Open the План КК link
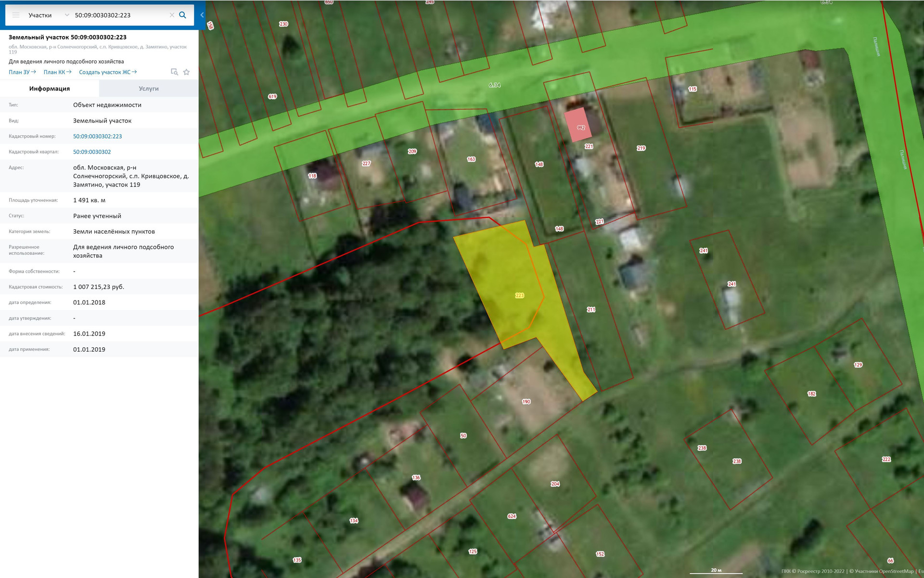This screenshot has height=578, width=924. pyautogui.click(x=57, y=72)
